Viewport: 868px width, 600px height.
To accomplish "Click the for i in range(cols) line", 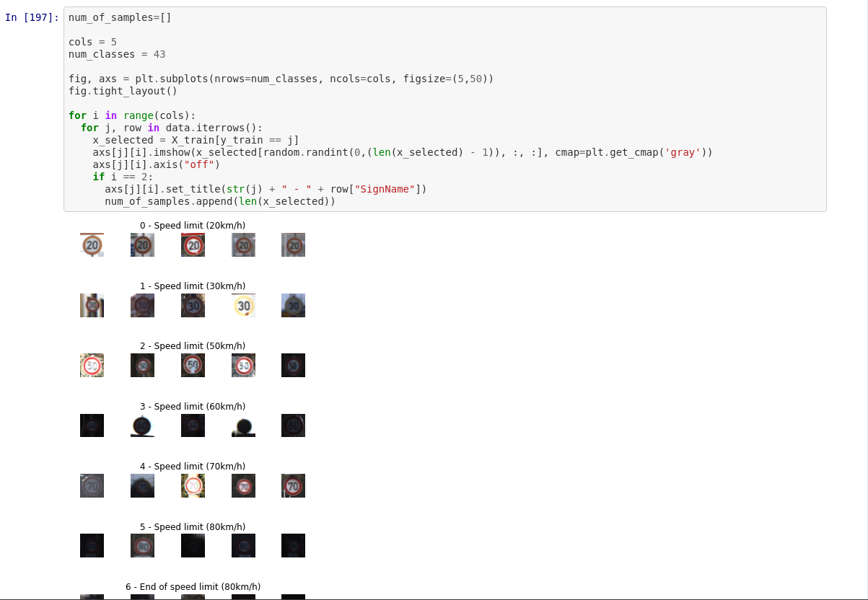I will tap(132, 115).
